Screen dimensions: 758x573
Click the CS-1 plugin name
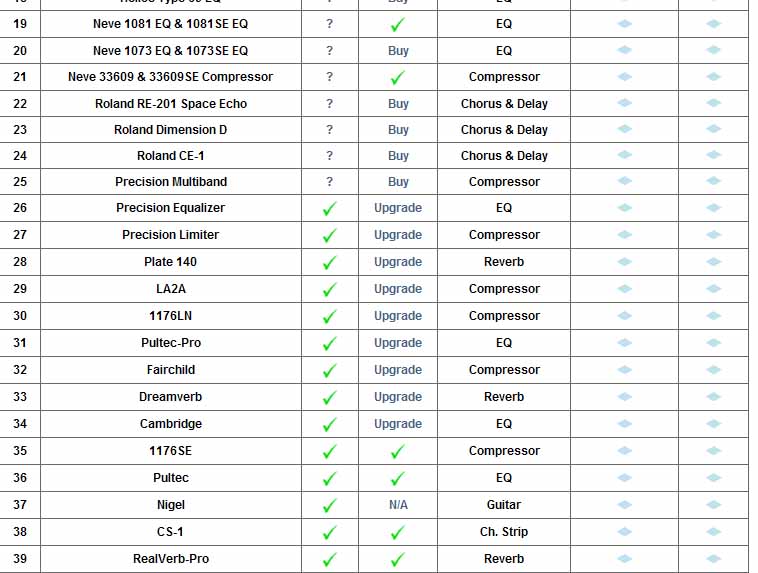click(171, 532)
